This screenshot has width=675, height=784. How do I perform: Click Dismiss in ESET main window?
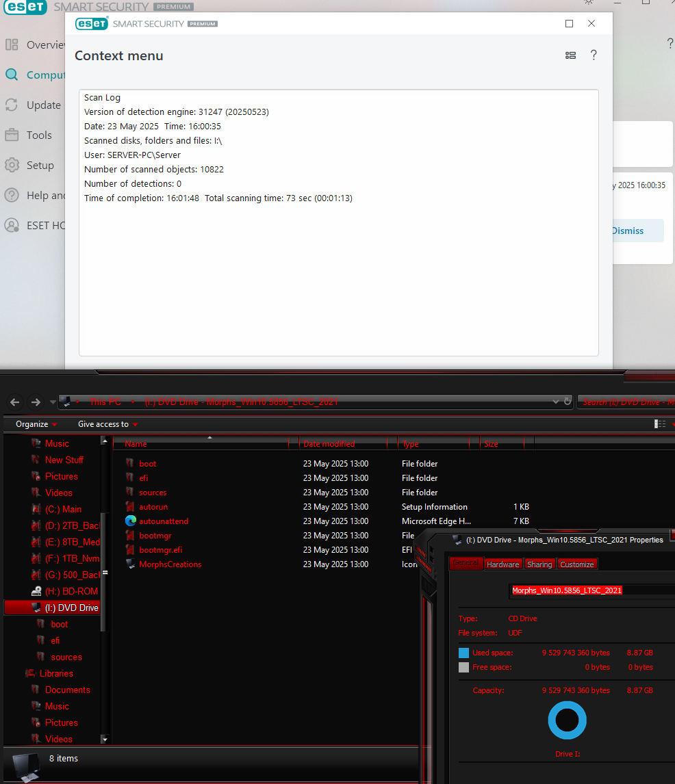pyautogui.click(x=628, y=231)
